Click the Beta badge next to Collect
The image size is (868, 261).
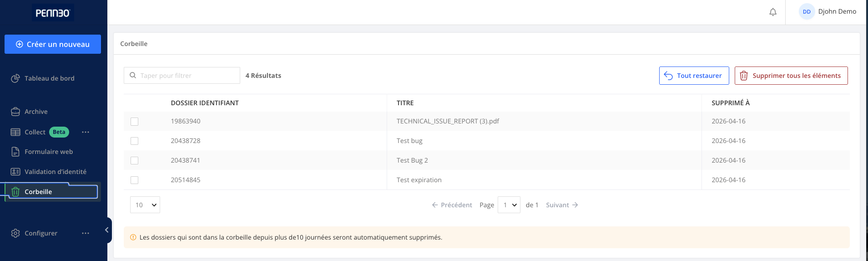click(x=59, y=132)
